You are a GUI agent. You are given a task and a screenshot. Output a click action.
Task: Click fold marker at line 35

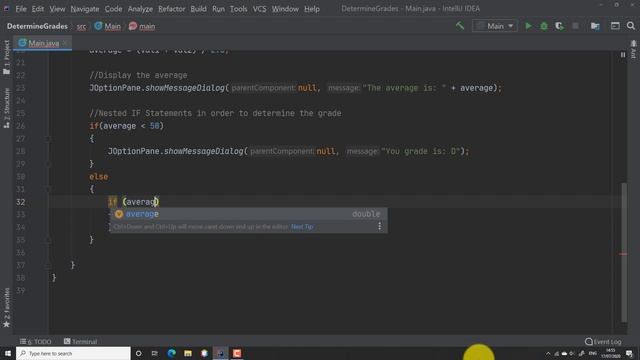tap(48, 240)
